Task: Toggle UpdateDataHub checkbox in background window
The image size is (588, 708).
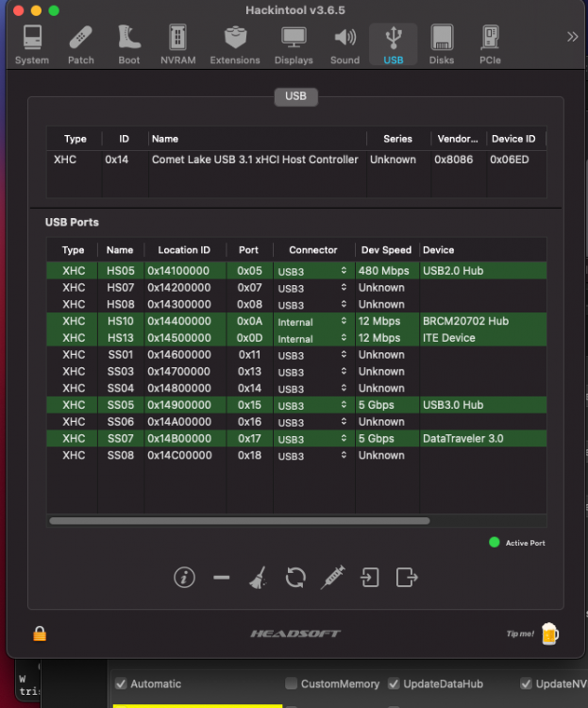Action: [x=394, y=683]
